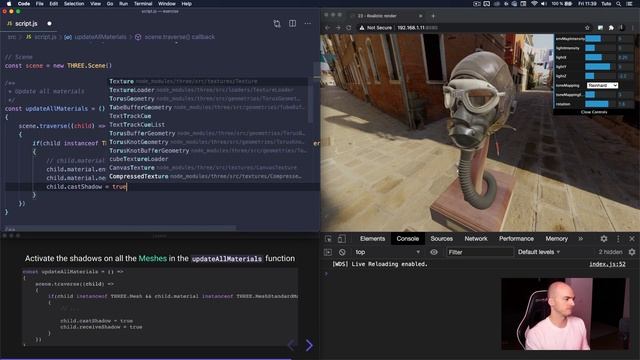The height and width of the screenshot is (360, 640).
Task: Adjust the envMapIntensity slider
Action: point(600,39)
